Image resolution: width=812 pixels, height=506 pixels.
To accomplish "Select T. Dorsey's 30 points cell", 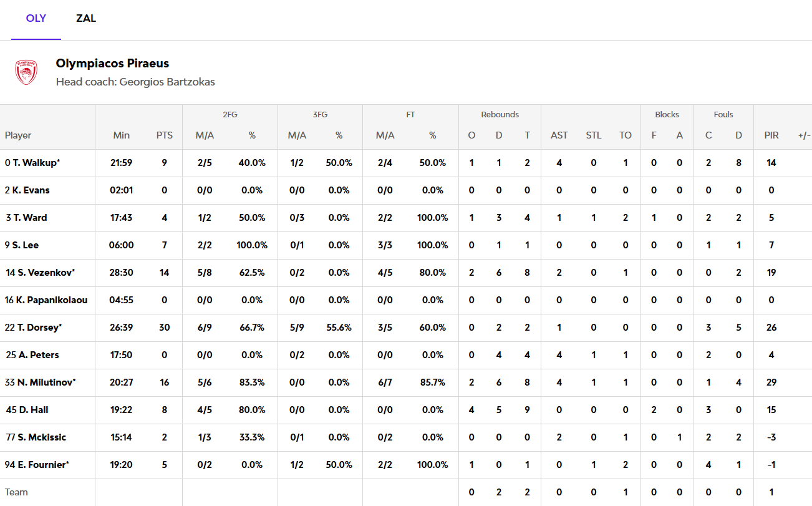I will [x=165, y=328].
